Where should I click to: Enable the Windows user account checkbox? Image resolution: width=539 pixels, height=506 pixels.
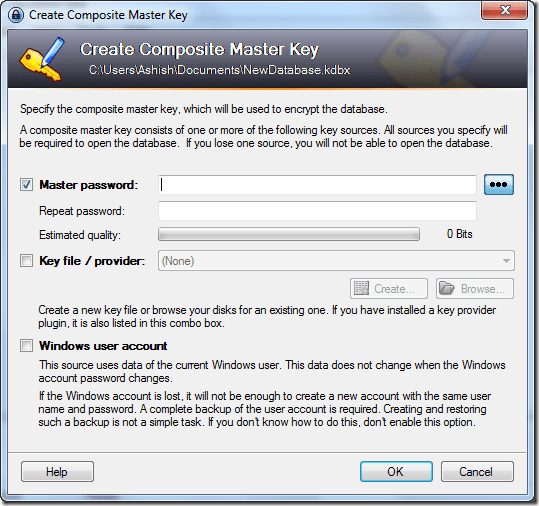pos(26,345)
